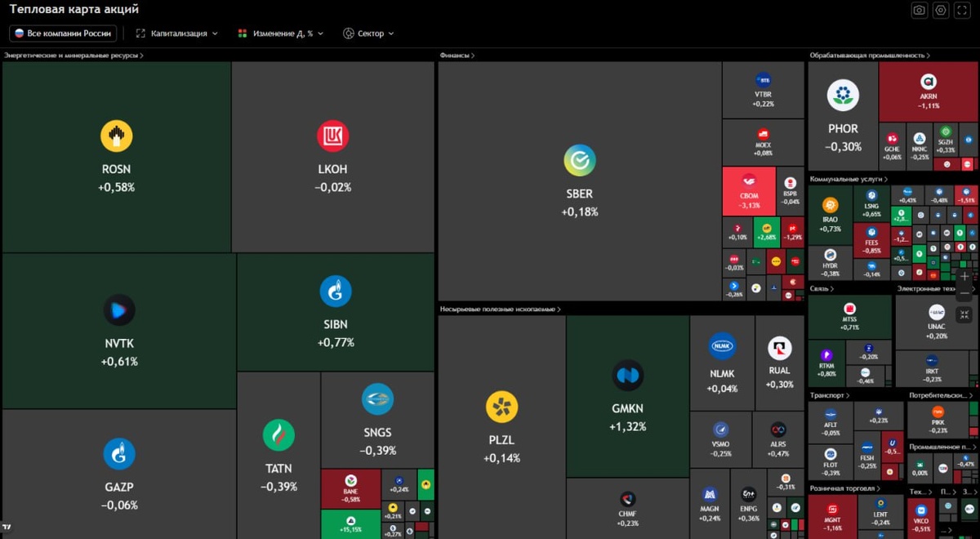Open the Изменение Д, % color dropdown
This screenshot has width=980, height=539.
pyautogui.click(x=281, y=33)
